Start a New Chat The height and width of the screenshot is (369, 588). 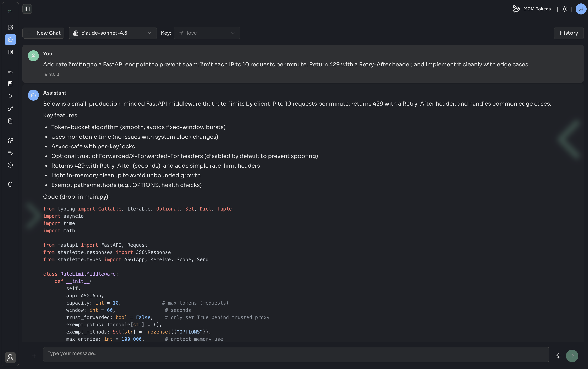(x=43, y=33)
